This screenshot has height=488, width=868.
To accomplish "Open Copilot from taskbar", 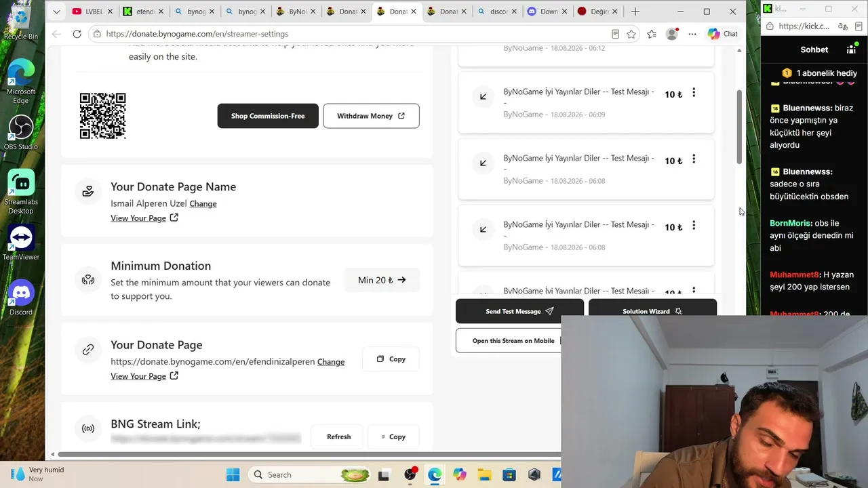I will [460, 474].
